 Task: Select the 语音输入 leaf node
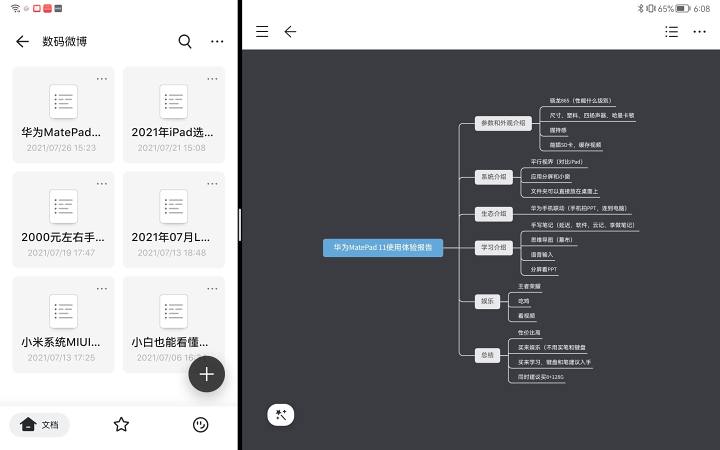pos(542,254)
